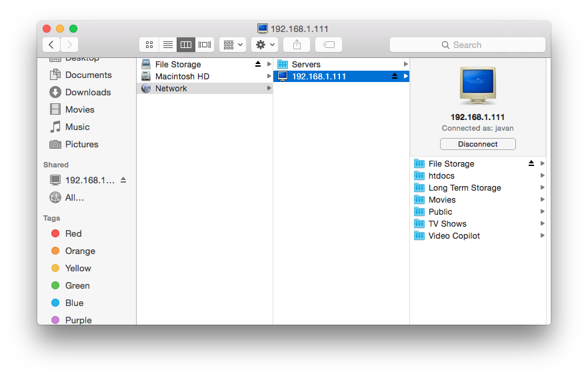This screenshot has height=378, width=588.
Task: Switch to icon view
Action: click(149, 45)
